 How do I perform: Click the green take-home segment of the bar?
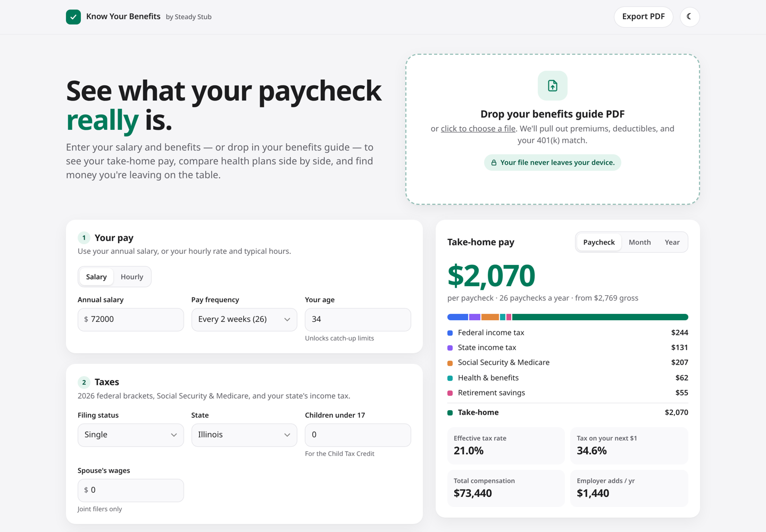click(x=600, y=317)
